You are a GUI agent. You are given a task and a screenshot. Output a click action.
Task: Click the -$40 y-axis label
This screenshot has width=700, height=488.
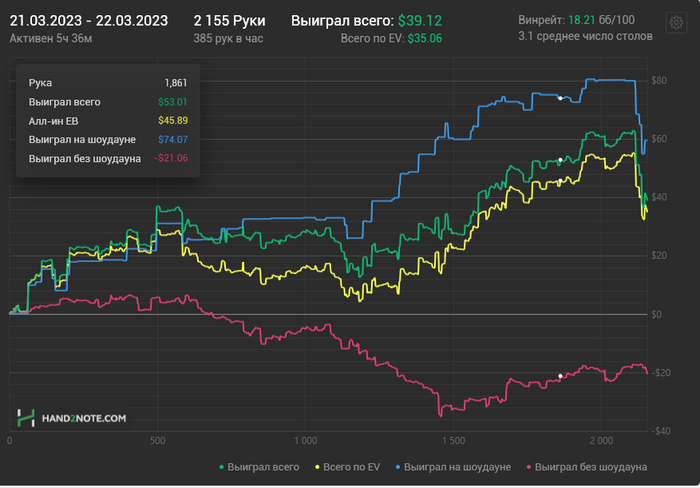tap(661, 431)
